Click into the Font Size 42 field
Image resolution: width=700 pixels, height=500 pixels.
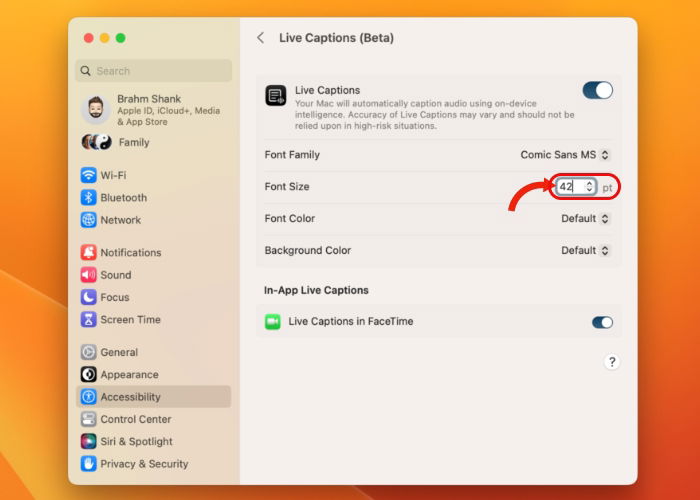[570, 186]
